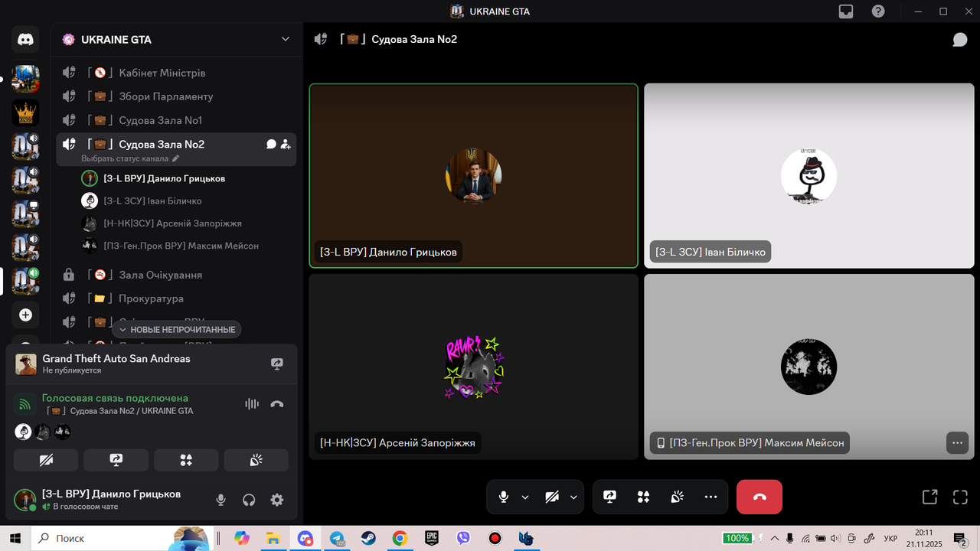Open camera options arrow
980x551 pixels.
[x=573, y=497]
